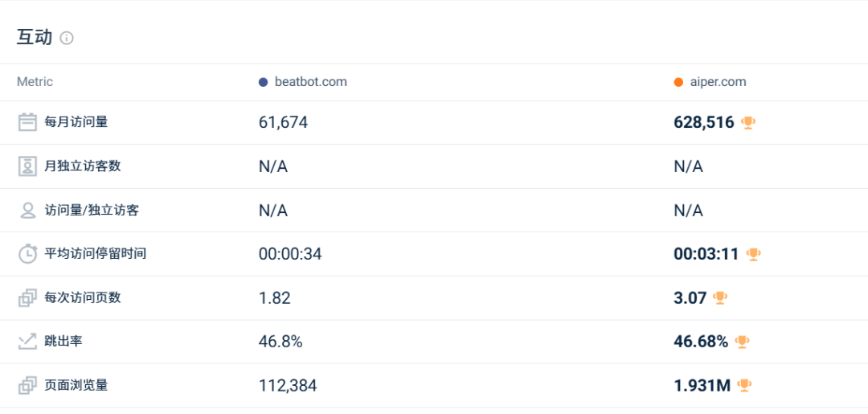868x414 pixels.
Task: Click the pages icon for 每次访问页数
Action: coord(28,298)
